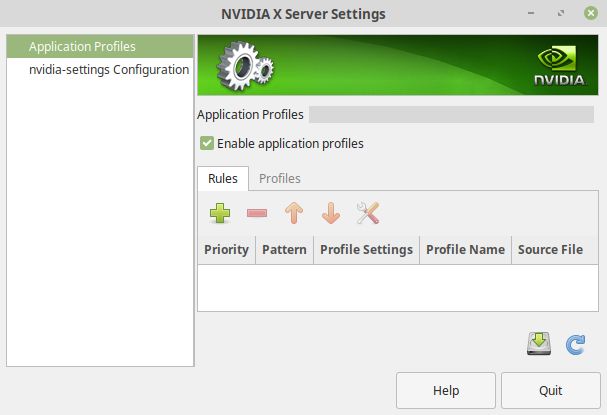Switch to the Rules tab
Screen dimensions: 607x415
(223, 178)
